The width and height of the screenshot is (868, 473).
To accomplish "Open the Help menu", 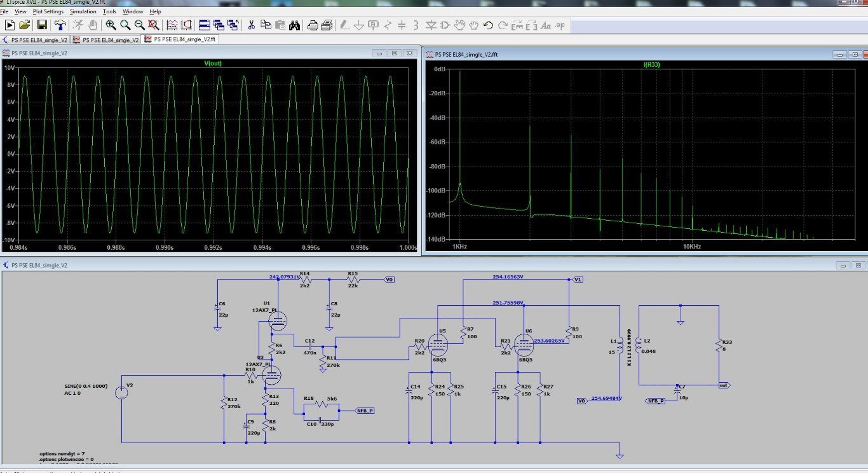I will pyautogui.click(x=156, y=11).
